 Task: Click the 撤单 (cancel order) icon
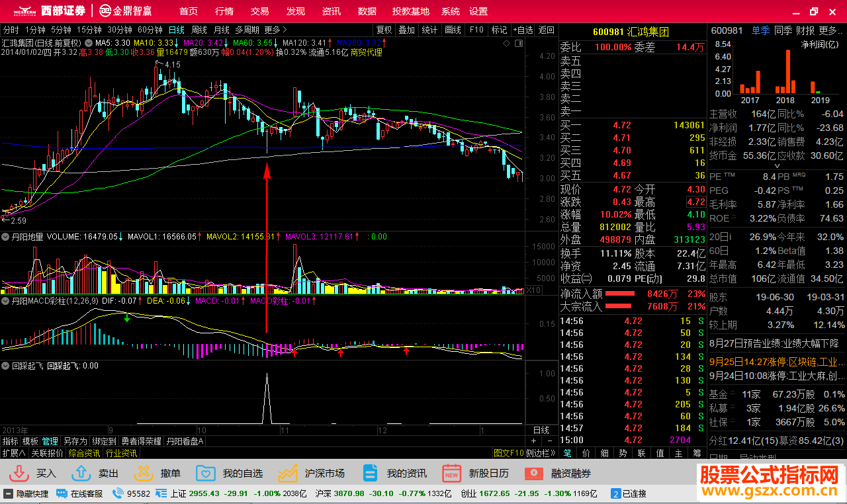click(144, 473)
